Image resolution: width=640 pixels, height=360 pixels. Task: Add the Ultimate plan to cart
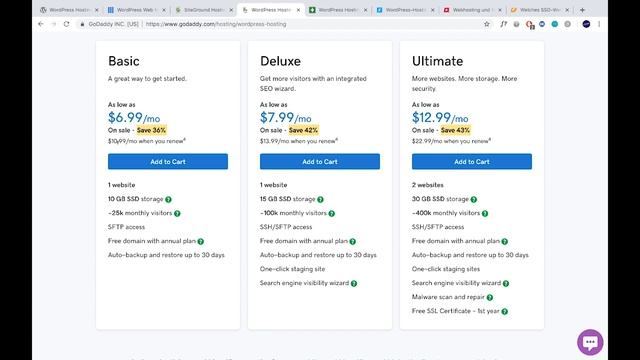tap(472, 162)
